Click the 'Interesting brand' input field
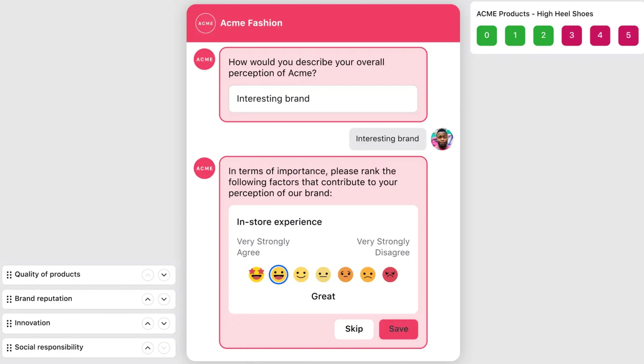 point(323,99)
